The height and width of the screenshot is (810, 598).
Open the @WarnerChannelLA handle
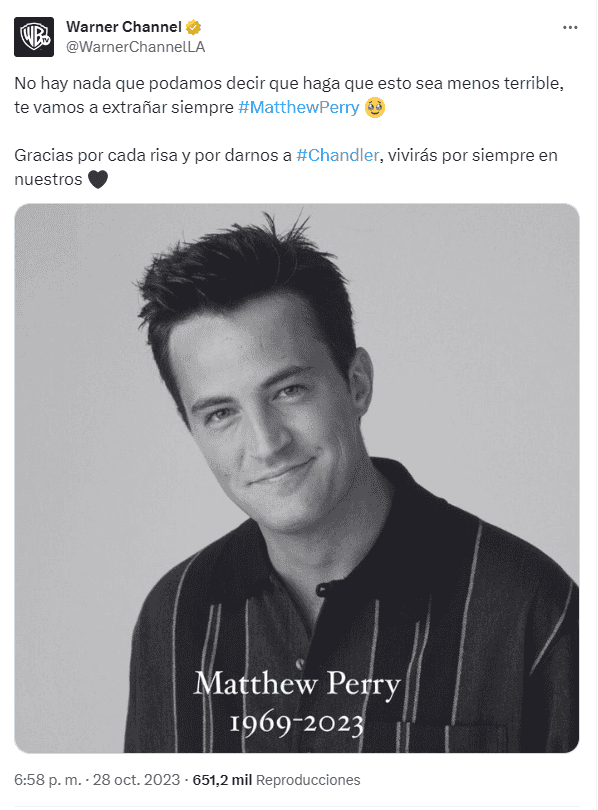[135, 47]
